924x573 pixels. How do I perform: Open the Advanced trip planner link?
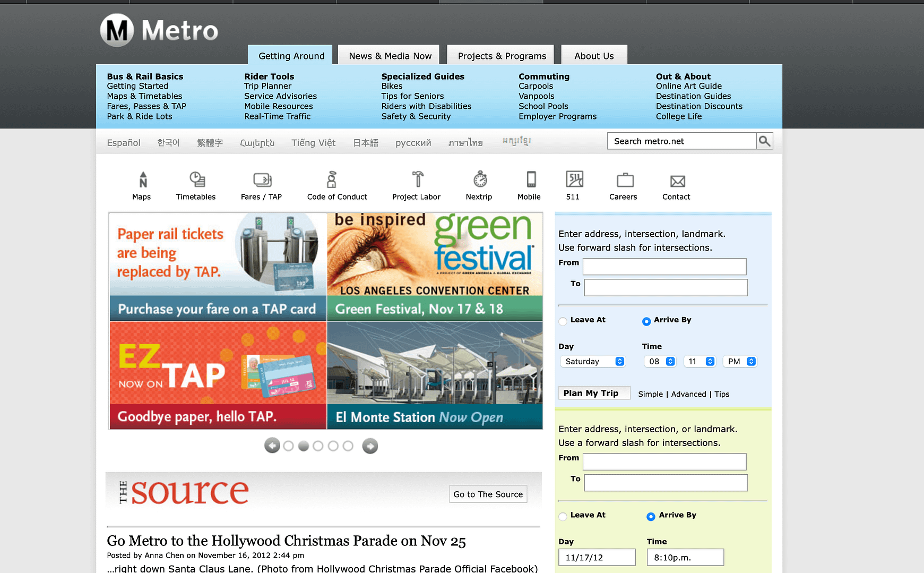click(x=688, y=394)
